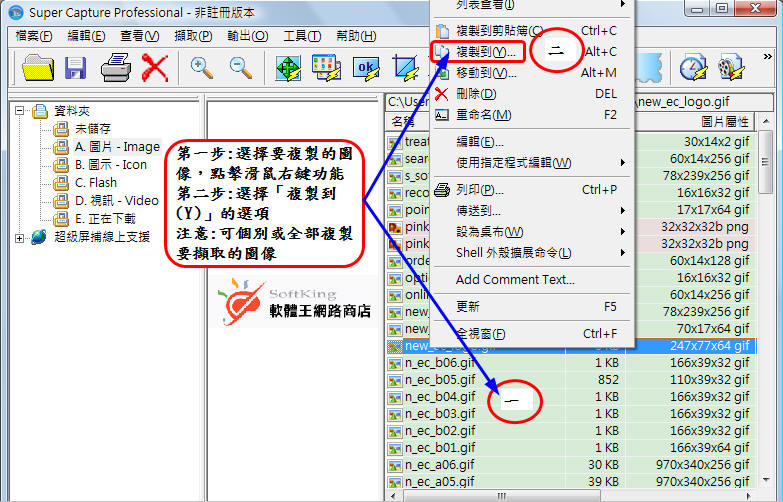
Task: Click the 圖片屬性 column header
Action: pyautogui.click(x=718, y=122)
